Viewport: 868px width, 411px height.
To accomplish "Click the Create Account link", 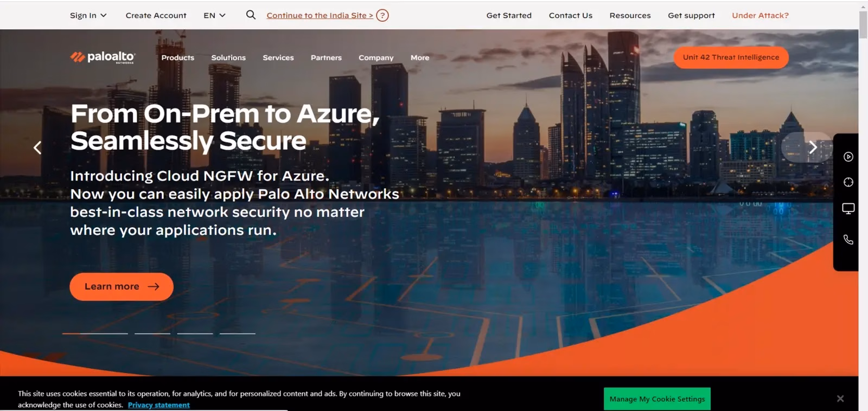I will pos(156,15).
